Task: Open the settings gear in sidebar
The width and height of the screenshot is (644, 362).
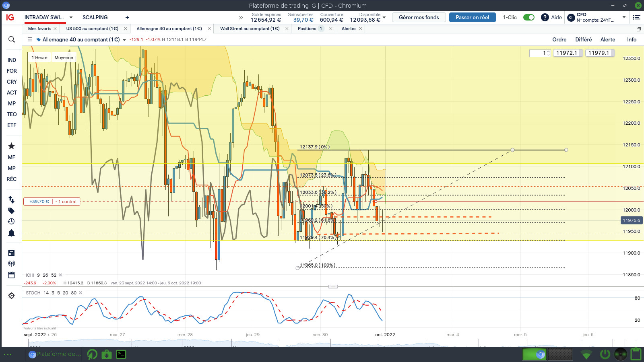Action: [x=11, y=296]
